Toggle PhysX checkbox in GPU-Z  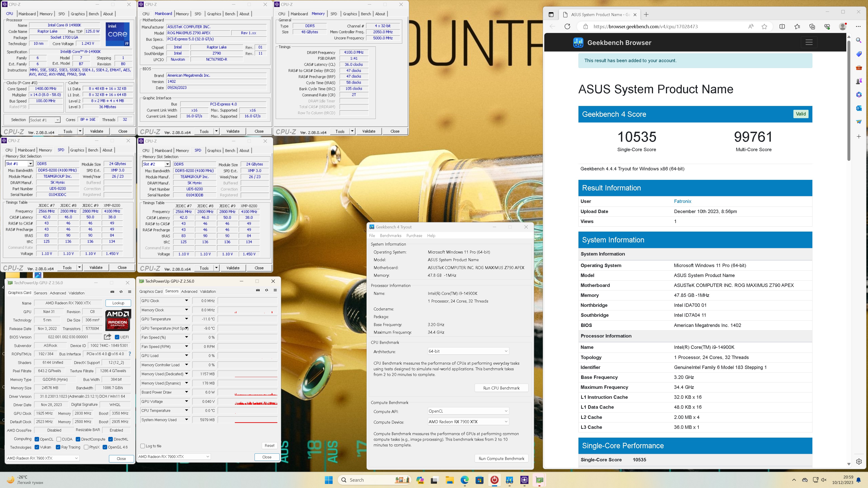coord(86,447)
